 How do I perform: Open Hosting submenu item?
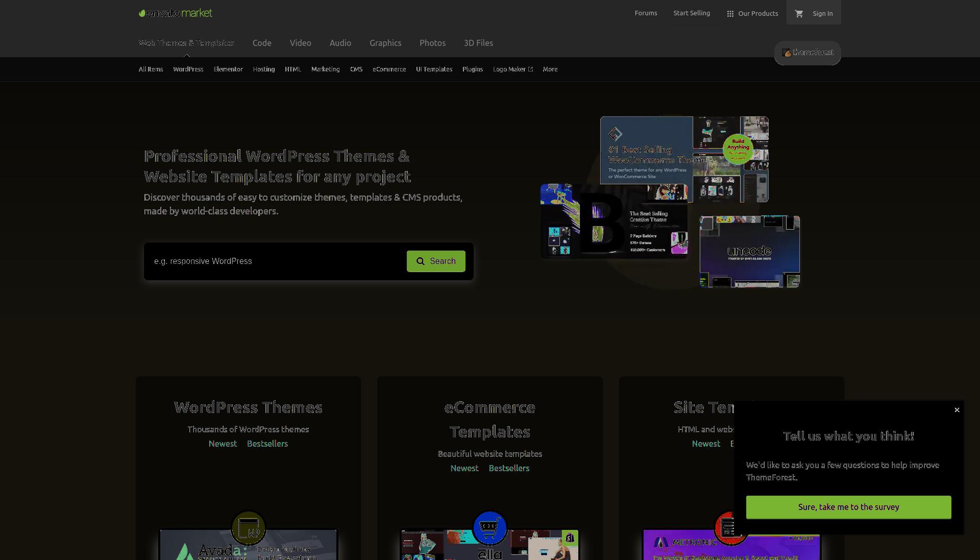click(264, 69)
